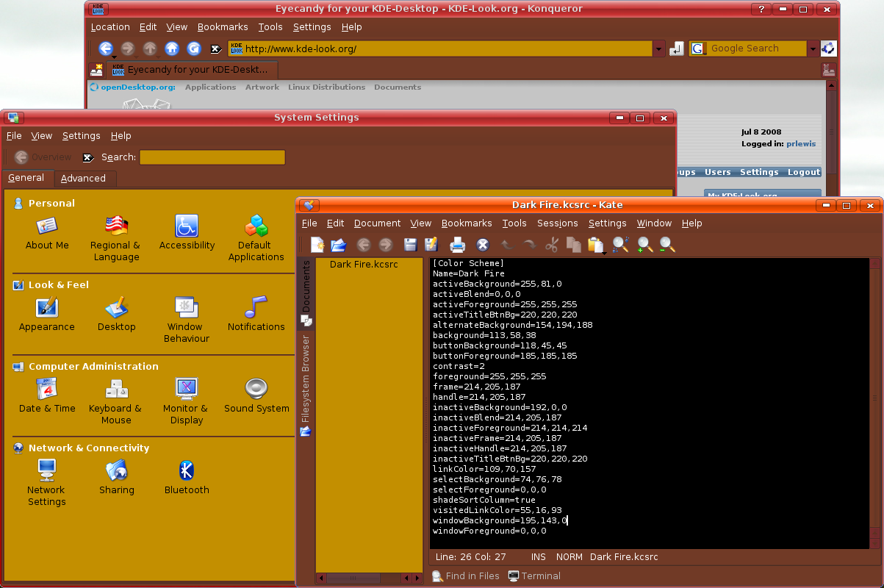Click the Find in Files button
This screenshot has width=884, height=588.
466,576
